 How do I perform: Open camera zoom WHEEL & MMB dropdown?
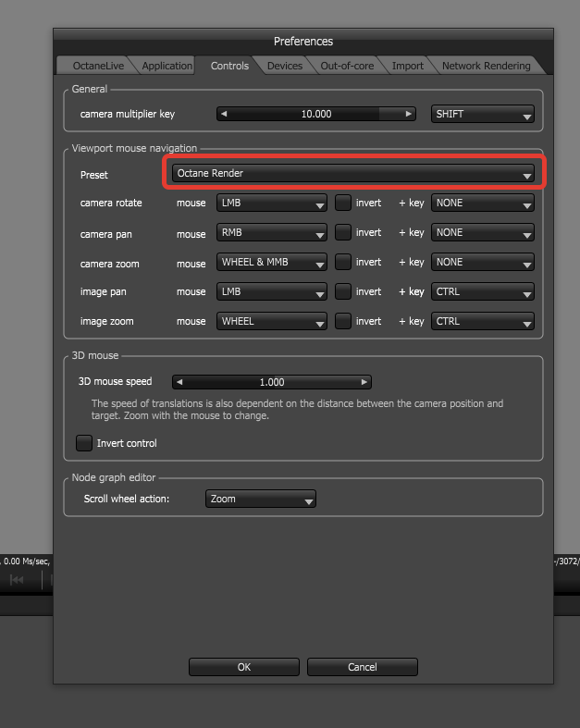pos(272,263)
